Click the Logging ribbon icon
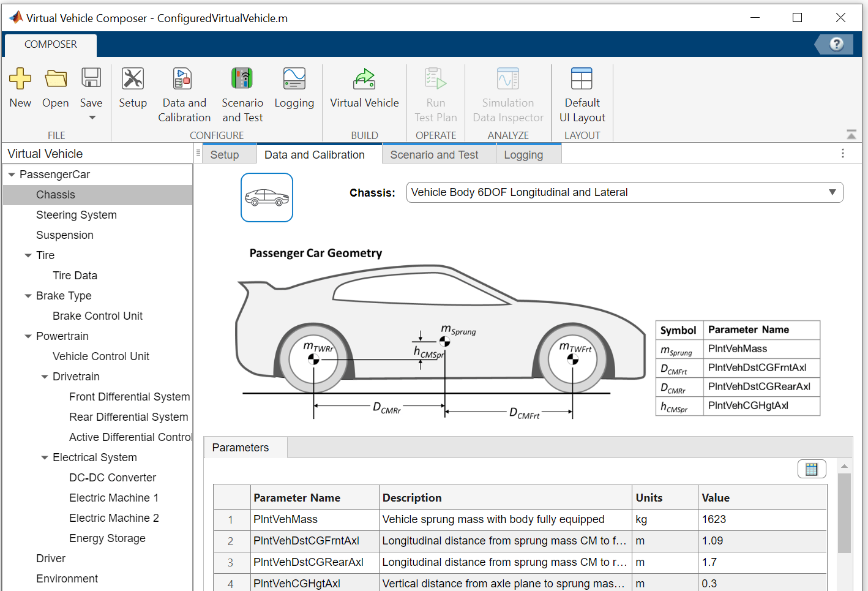 (x=294, y=79)
